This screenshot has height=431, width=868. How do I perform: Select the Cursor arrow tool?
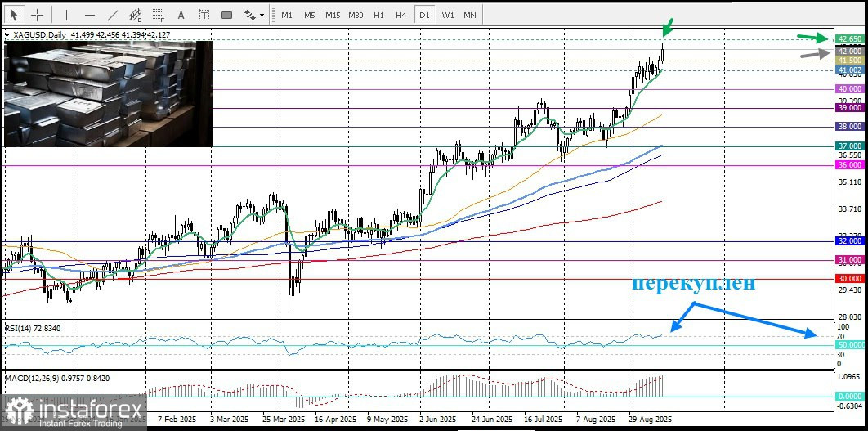tap(14, 15)
